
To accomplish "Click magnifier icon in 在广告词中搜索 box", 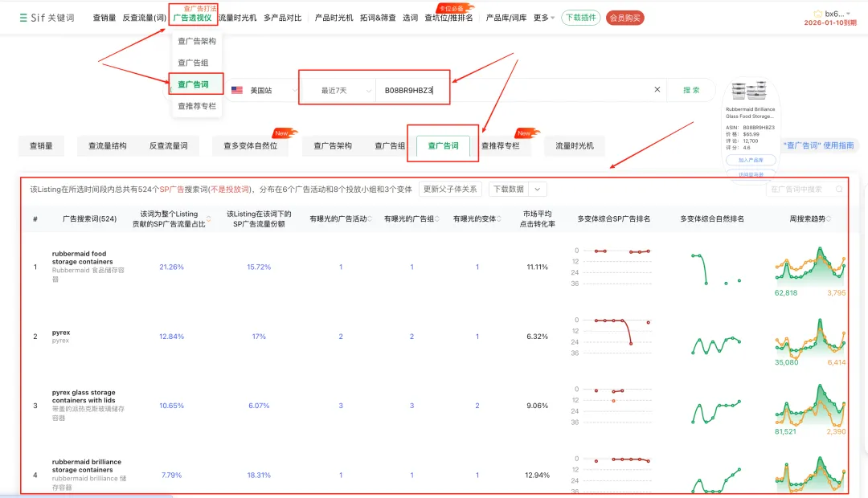I will (x=839, y=190).
